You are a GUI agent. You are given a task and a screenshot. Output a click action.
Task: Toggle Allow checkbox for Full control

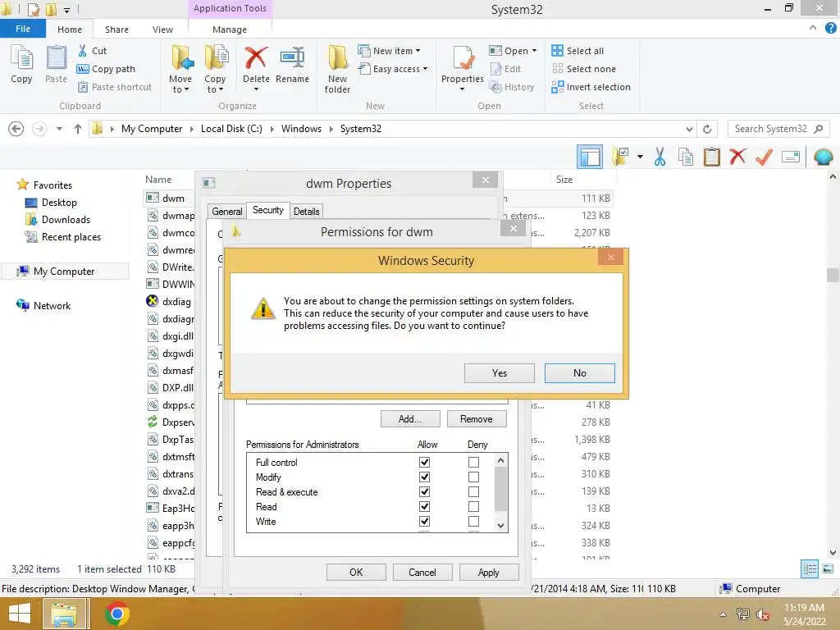(424, 462)
